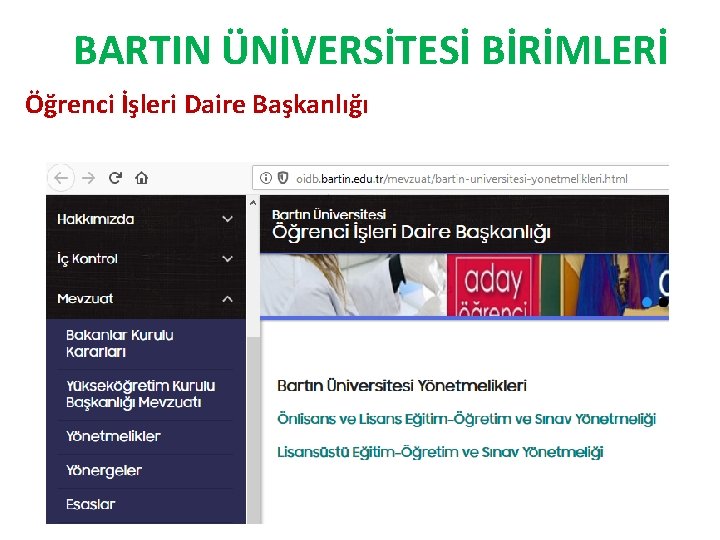The image size is (720, 540).
Task: Open Lisansüstü Eğitim-Öğretim ve Sınav Yönetmeliği link
Action: (440, 452)
